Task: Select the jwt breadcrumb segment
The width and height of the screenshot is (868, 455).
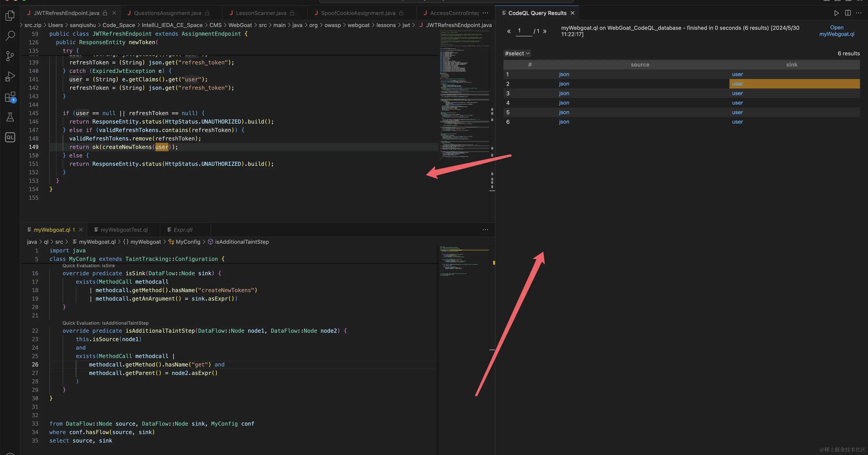Action: click(406, 25)
